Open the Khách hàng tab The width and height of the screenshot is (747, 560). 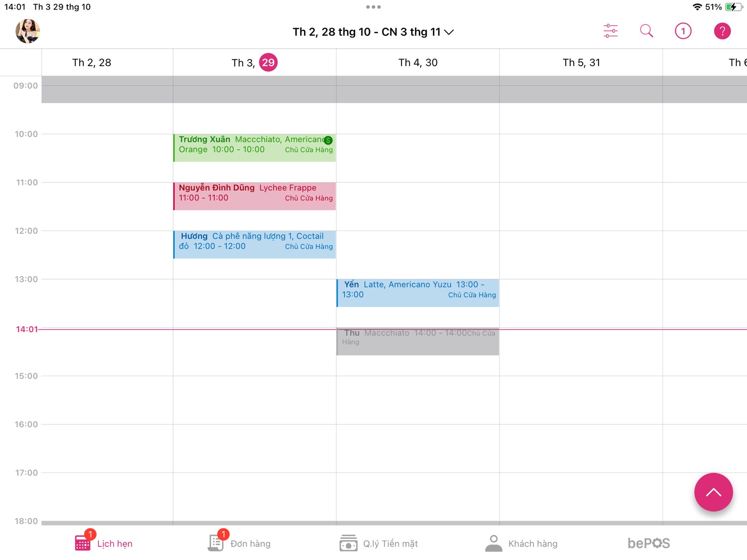pos(521,543)
